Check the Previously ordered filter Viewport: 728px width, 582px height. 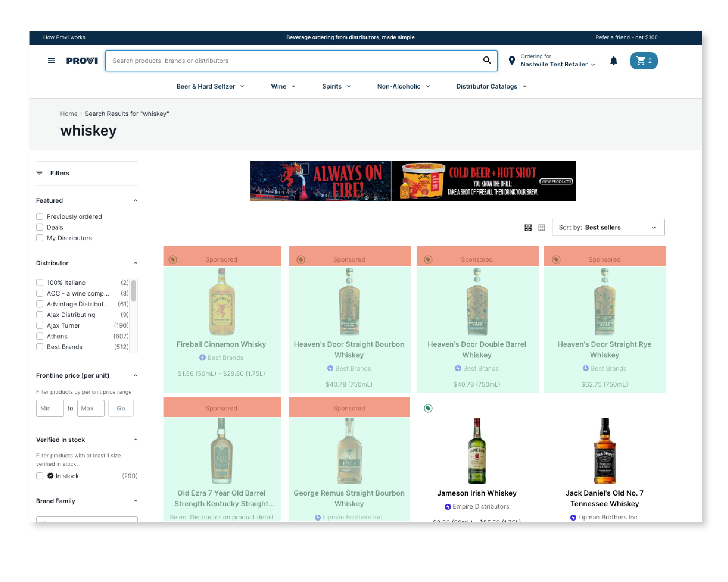click(x=39, y=217)
